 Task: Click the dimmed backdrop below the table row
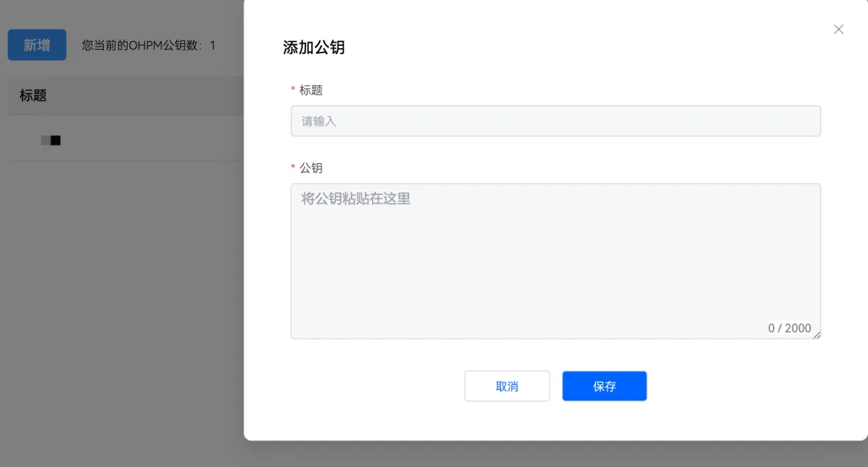(122, 309)
